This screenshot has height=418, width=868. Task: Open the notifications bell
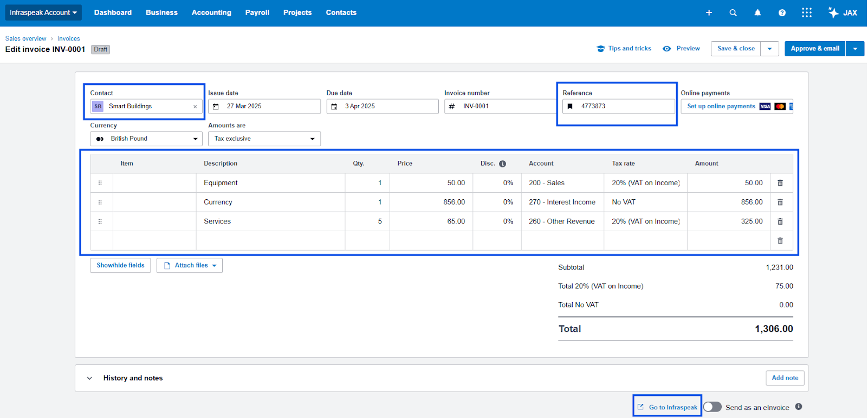758,12
